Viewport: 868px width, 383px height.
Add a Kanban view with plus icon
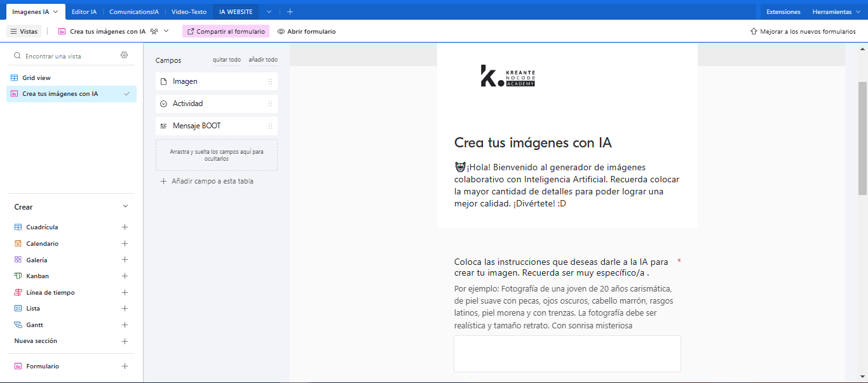(125, 276)
